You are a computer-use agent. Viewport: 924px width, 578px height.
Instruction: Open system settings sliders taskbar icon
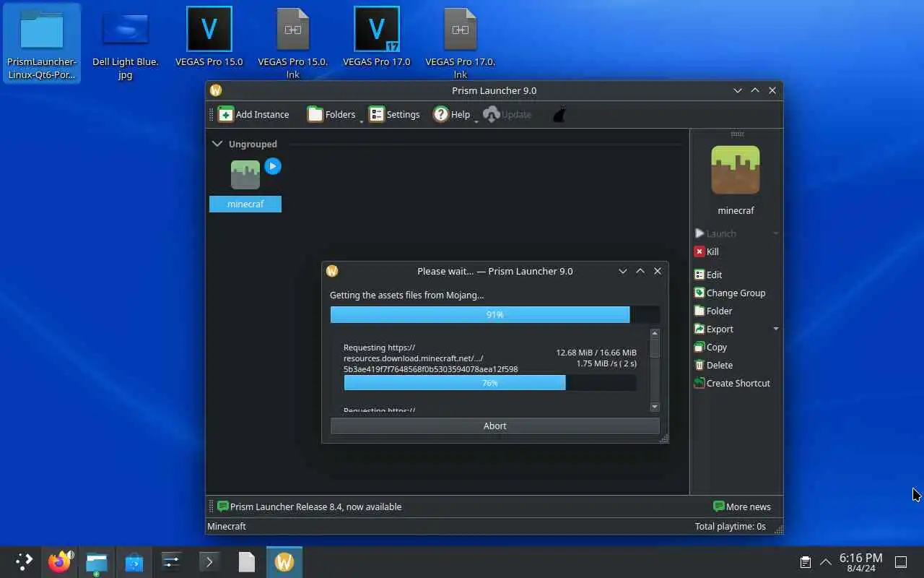(172, 561)
